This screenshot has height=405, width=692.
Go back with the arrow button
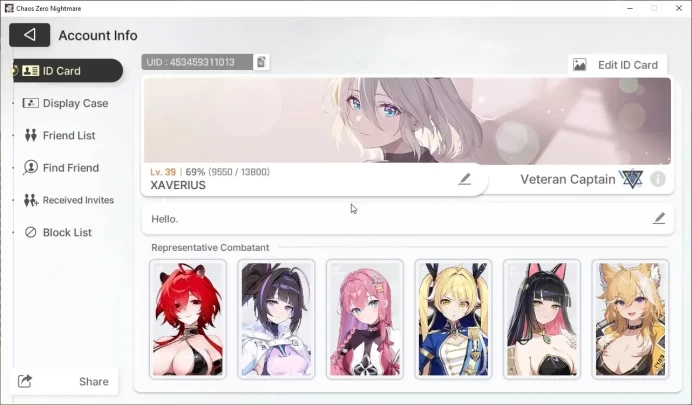point(30,35)
